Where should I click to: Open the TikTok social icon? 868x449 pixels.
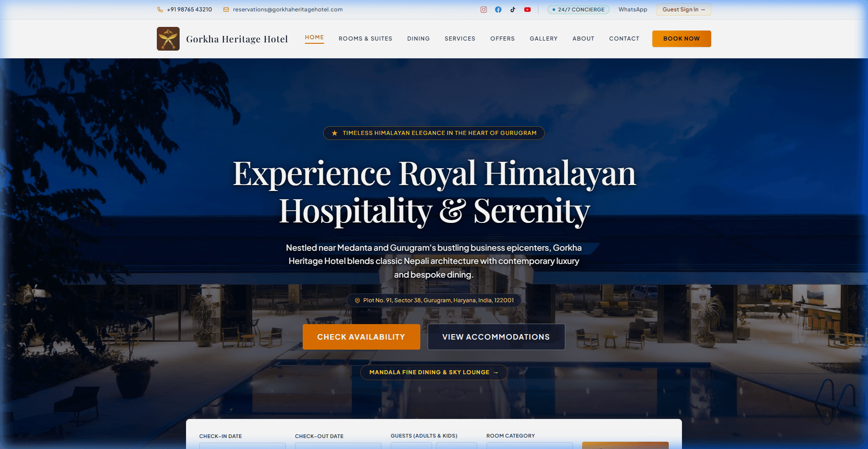[x=513, y=10]
